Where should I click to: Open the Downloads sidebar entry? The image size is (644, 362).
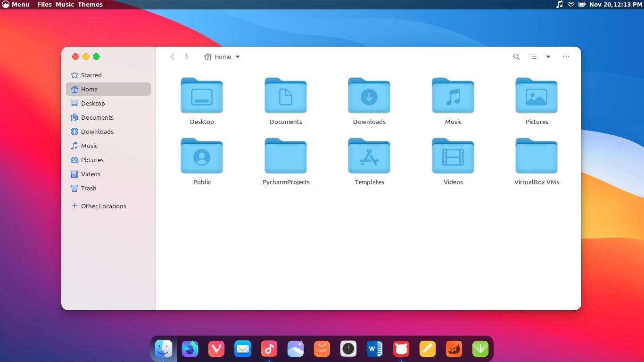[97, 132]
